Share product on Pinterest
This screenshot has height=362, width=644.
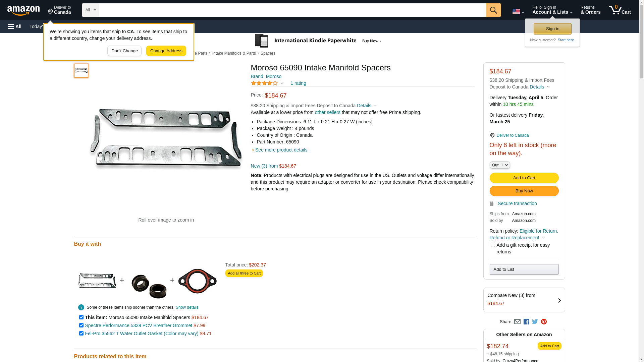(x=544, y=322)
